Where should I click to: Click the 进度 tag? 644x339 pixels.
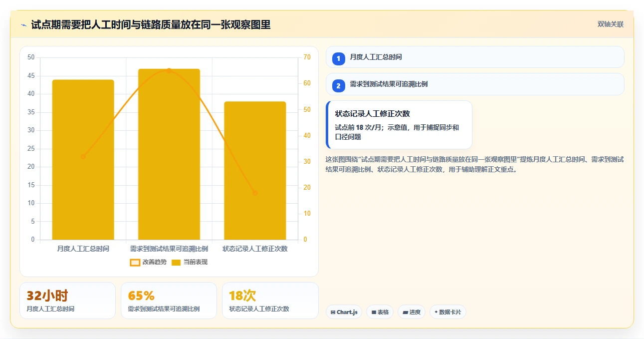(x=412, y=312)
